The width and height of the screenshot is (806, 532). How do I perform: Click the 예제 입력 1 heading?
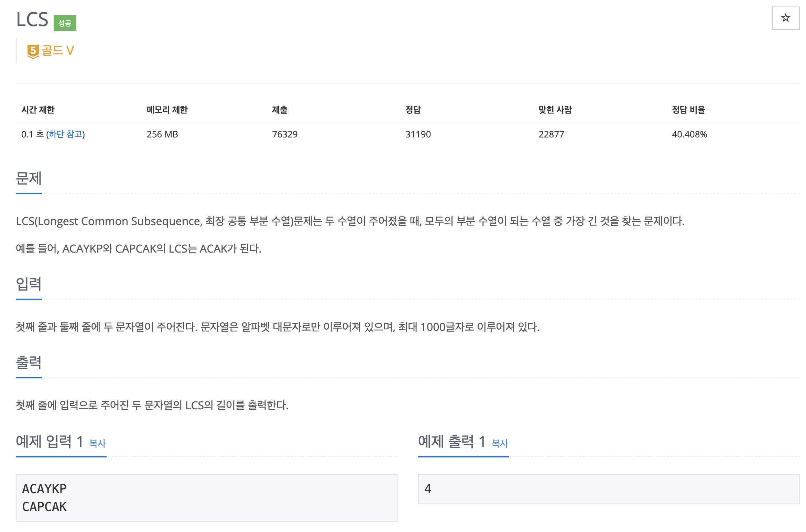click(50, 442)
